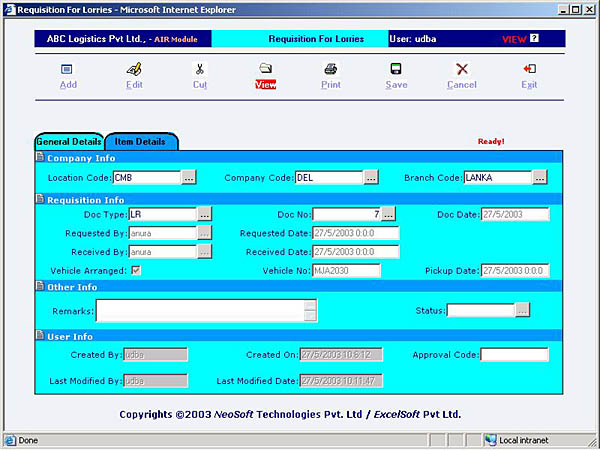Click the Remarks text area scrollbar
The height and width of the screenshot is (450, 600).
pos(310,311)
